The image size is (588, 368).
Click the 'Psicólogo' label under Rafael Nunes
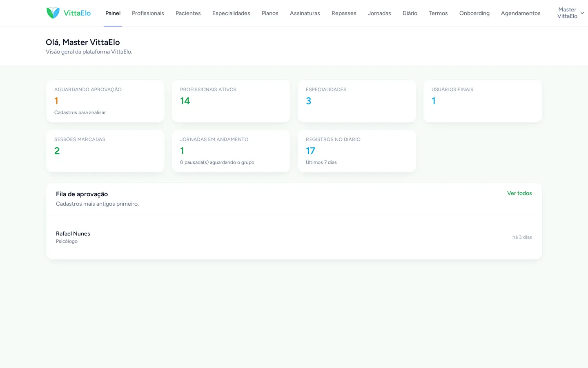pos(67,241)
